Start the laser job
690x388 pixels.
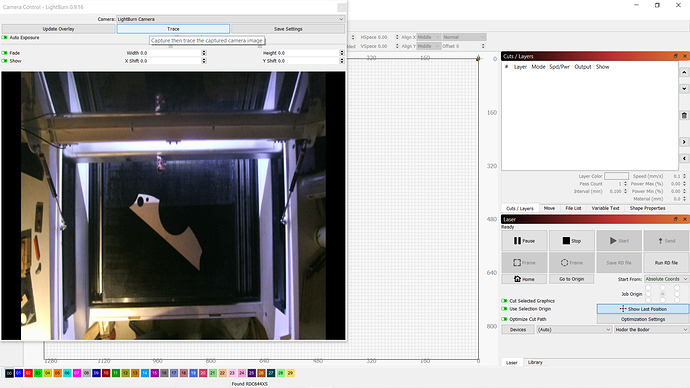click(619, 241)
